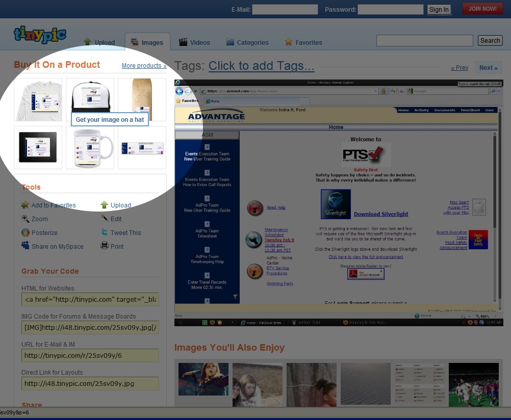Follow the More products link

click(144, 66)
